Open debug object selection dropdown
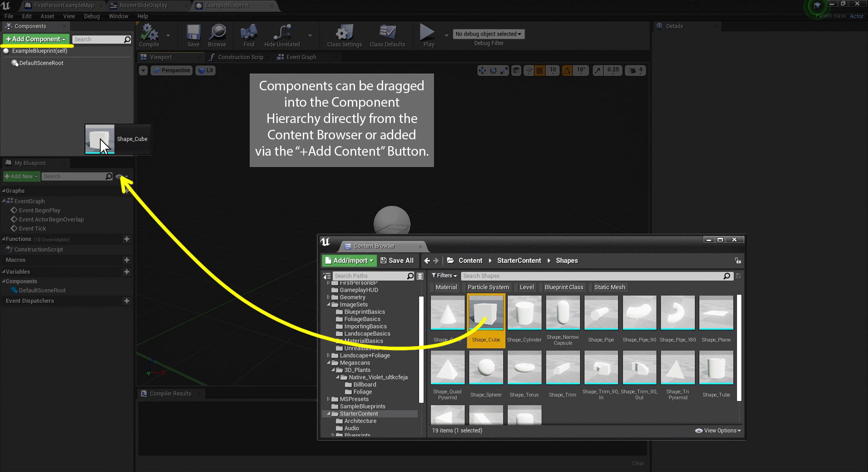Viewport: 868px width, 472px height. click(x=488, y=34)
